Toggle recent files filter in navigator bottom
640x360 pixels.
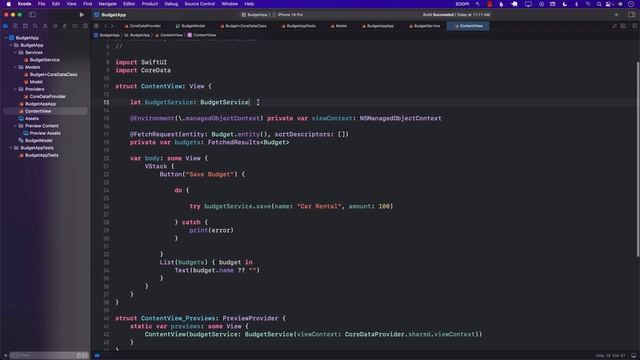(x=80, y=355)
